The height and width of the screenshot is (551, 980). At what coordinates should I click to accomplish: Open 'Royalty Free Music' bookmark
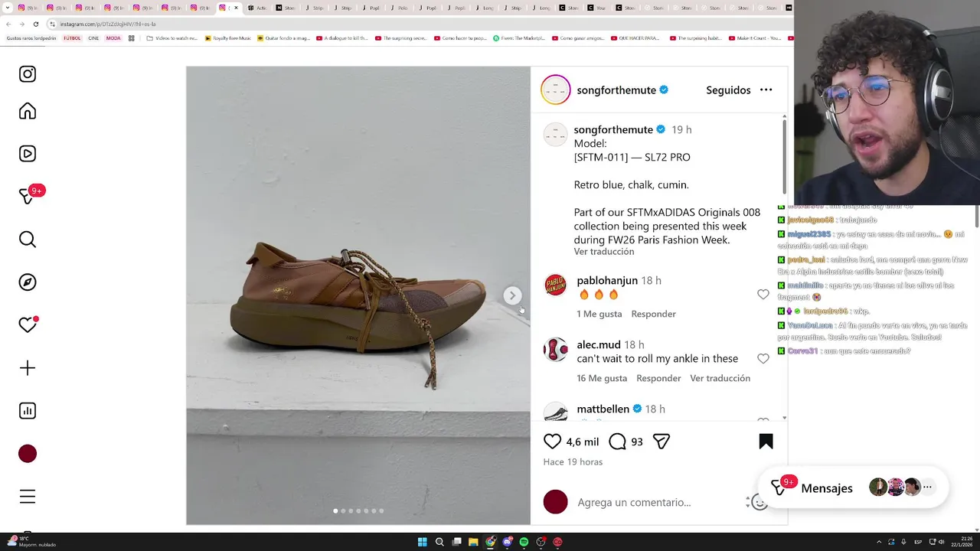click(228, 38)
